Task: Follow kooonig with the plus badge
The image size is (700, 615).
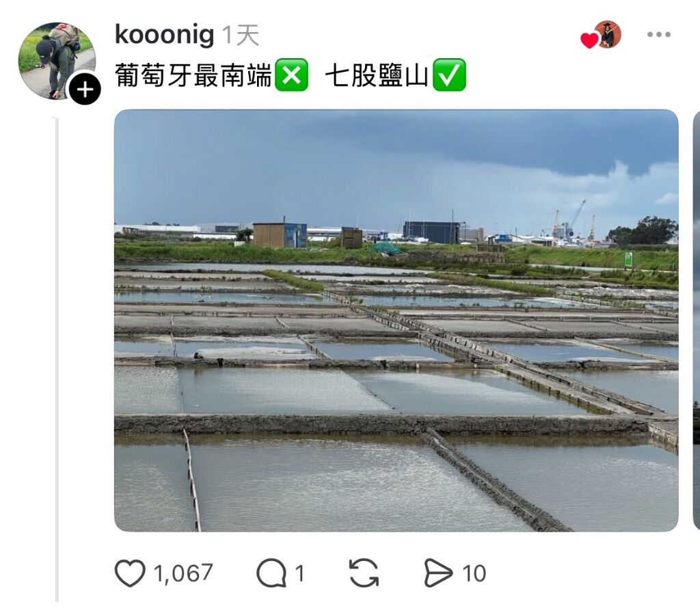Action: (x=85, y=90)
